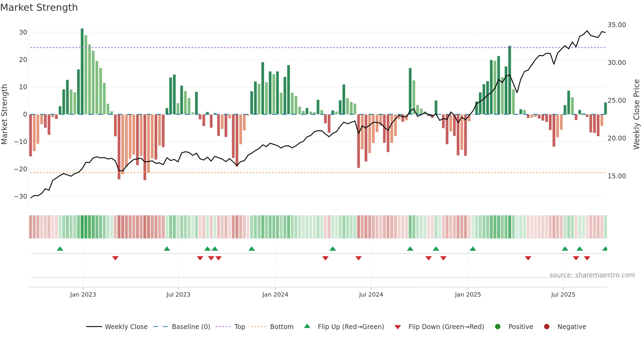644x362 pixels.
Task: Click the dark green heatmap cell near Jan 2023
Action: [82, 227]
